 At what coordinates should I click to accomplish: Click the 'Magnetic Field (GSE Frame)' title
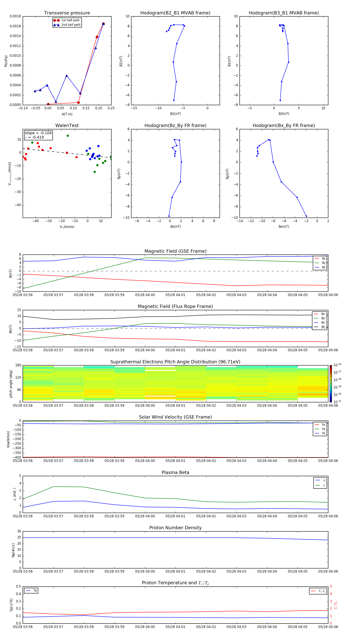click(x=175, y=251)
